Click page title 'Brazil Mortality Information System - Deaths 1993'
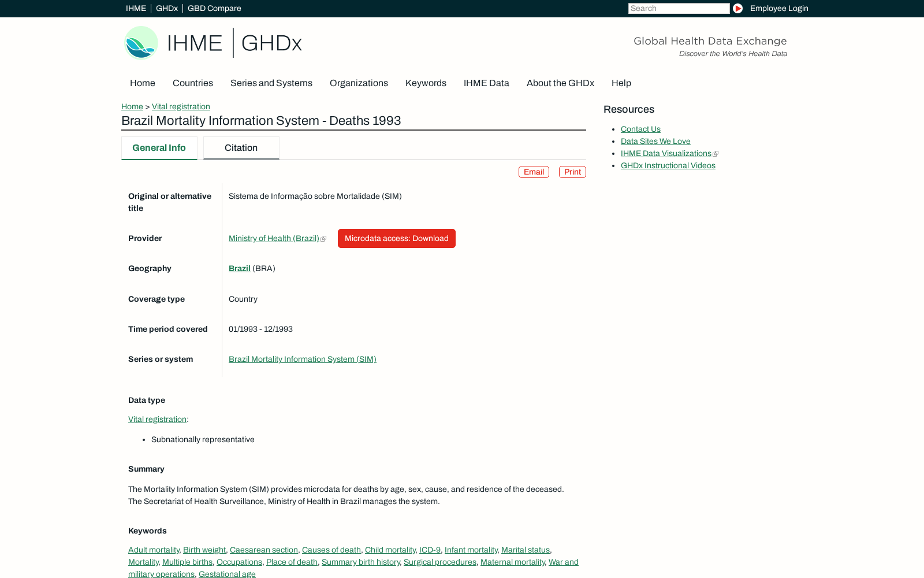The image size is (924, 578). coord(261,121)
